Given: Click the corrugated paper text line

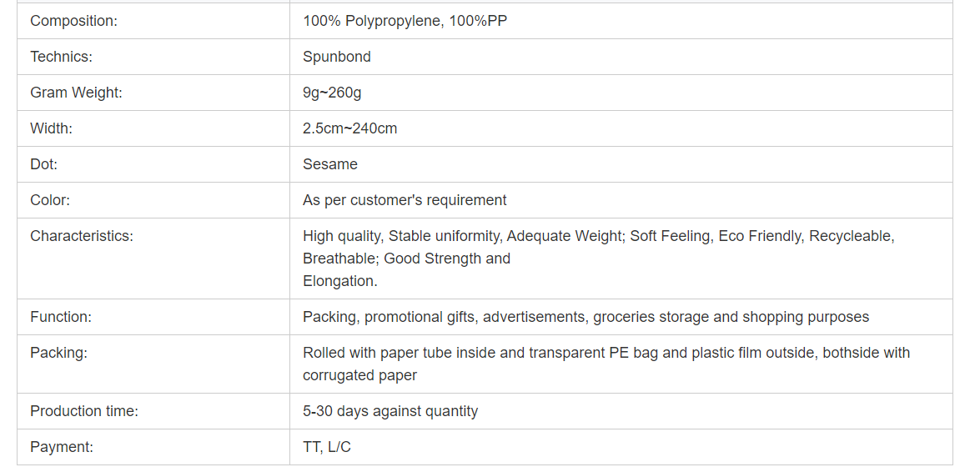Looking at the screenshot, I should (360, 375).
